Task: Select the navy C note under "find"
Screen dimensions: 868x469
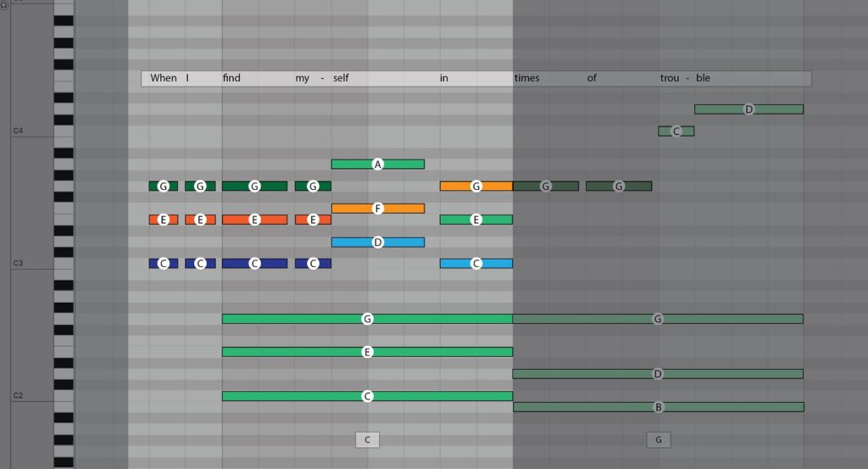Action: pos(254,264)
